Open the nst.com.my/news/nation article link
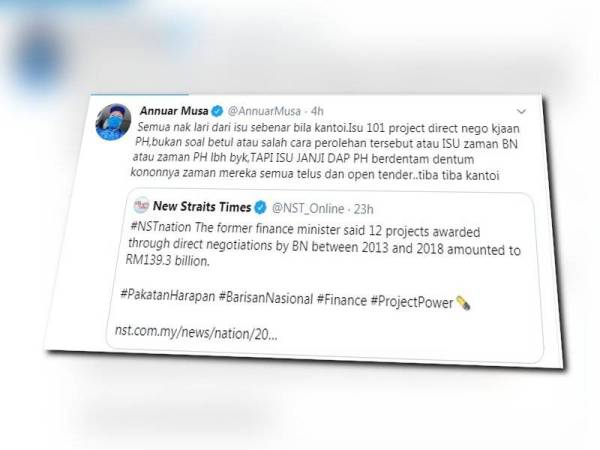600x450 pixels. [196, 333]
